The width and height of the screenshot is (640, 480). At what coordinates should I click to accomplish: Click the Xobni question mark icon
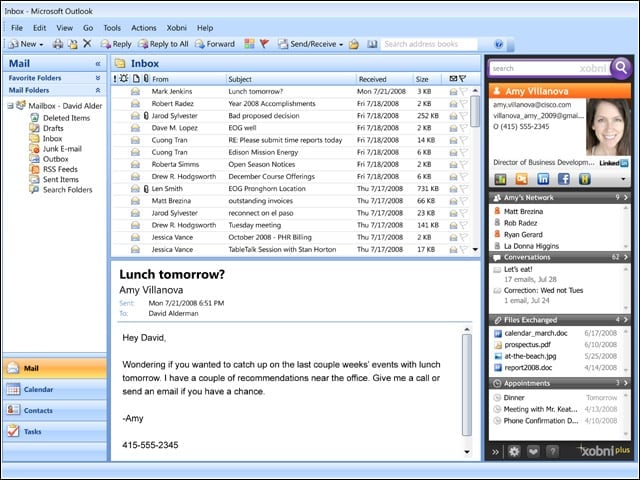click(x=552, y=451)
